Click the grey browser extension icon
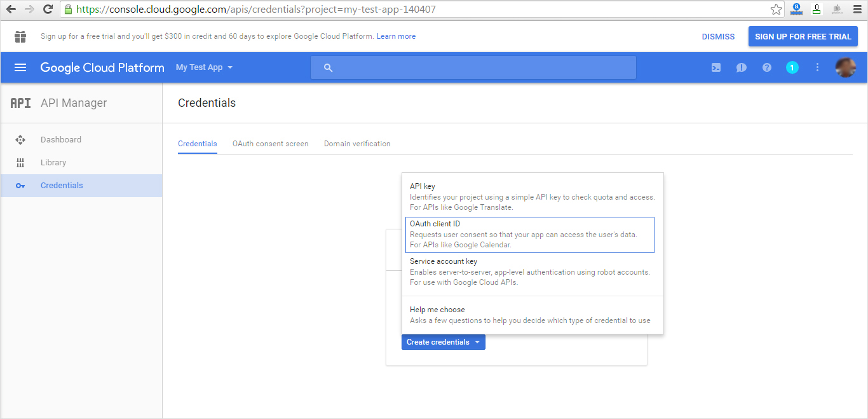868x419 pixels. pos(837,10)
